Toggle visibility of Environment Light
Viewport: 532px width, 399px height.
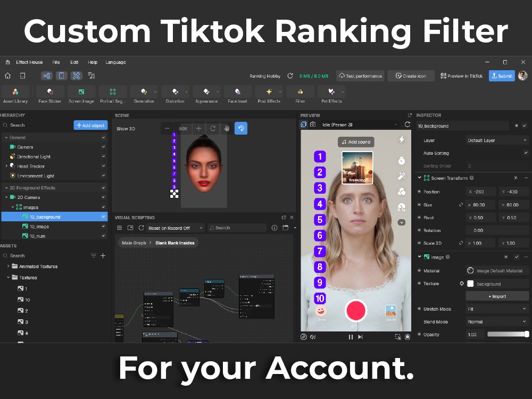(x=103, y=176)
